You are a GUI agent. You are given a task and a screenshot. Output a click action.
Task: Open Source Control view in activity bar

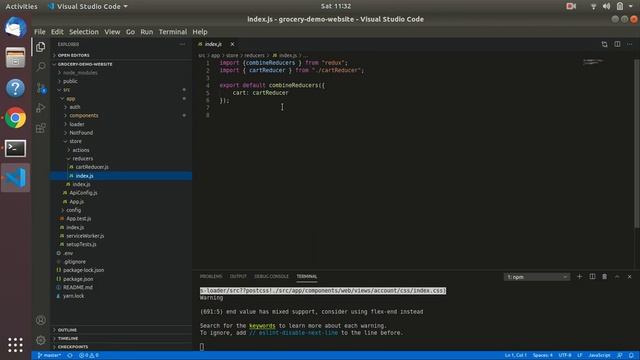(x=40, y=87)
